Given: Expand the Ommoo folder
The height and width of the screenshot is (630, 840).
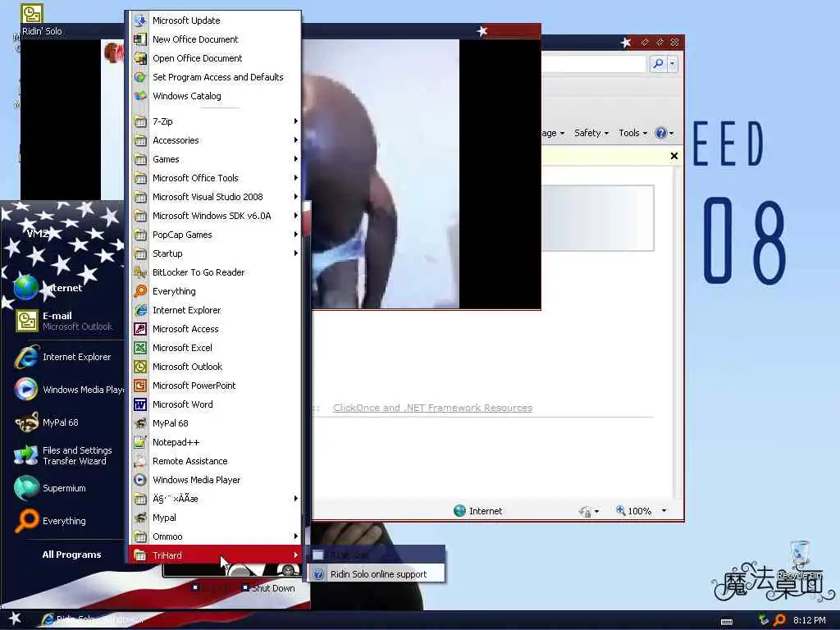Looking at the screenshot, I should pyautogui.click(x=216, y=536).
